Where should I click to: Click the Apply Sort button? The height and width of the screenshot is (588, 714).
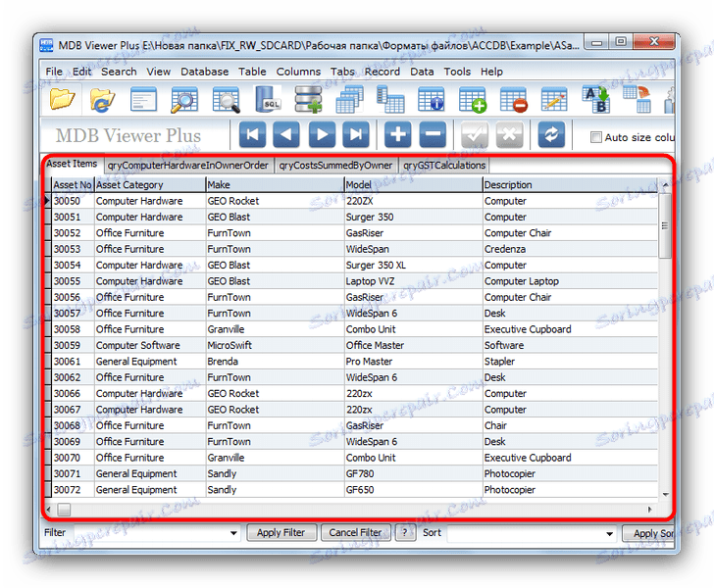[649, 533]
